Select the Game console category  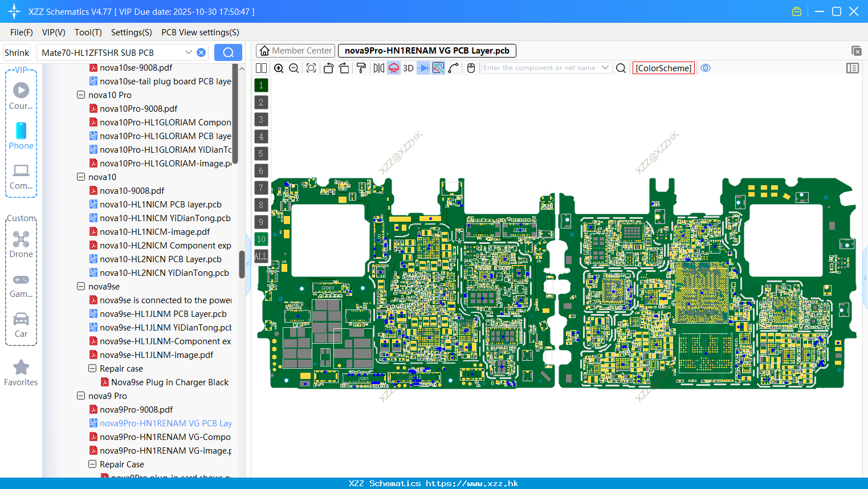[21, 286]
